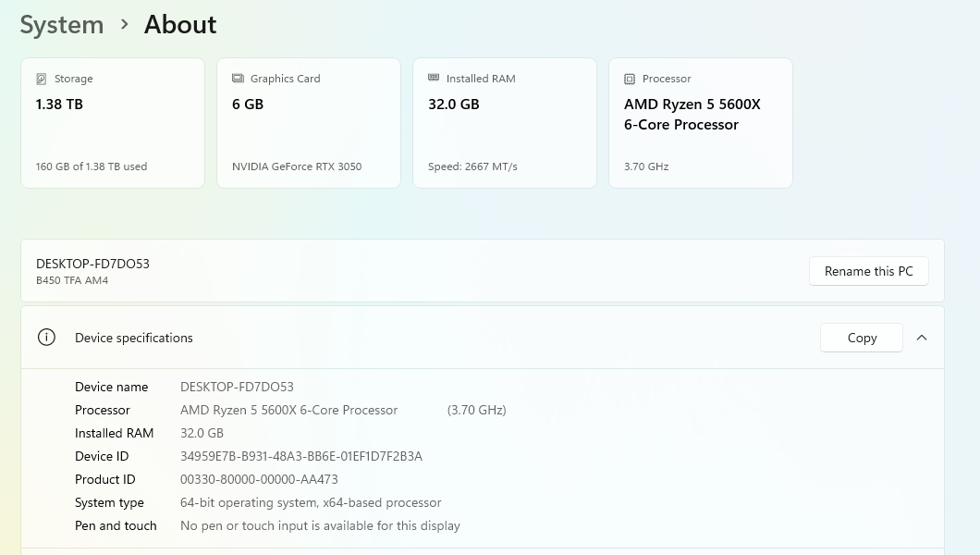The width and height of the screenshot is (980, 555).
Task: Go back to the System page breadcrumb
Action: 62,24
